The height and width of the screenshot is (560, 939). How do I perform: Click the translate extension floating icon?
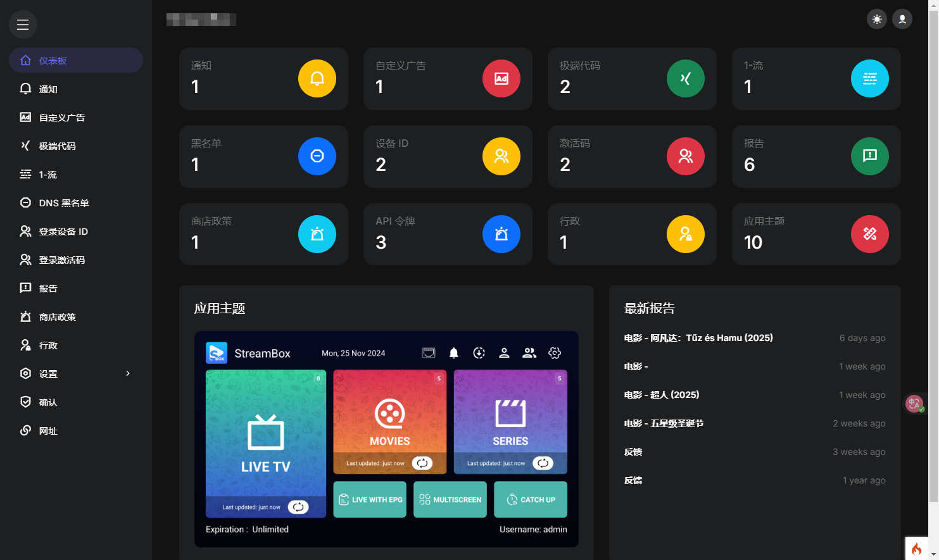(x=915, y=403)
